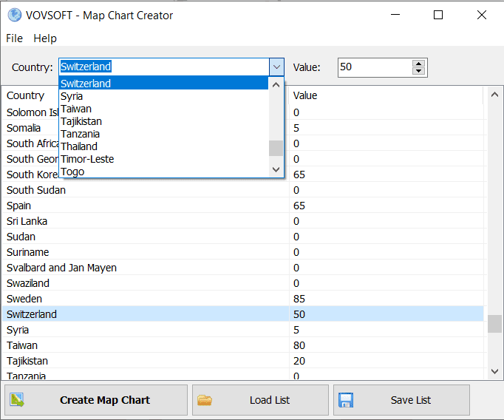Increase Value with the up spinner arrow

419,64
